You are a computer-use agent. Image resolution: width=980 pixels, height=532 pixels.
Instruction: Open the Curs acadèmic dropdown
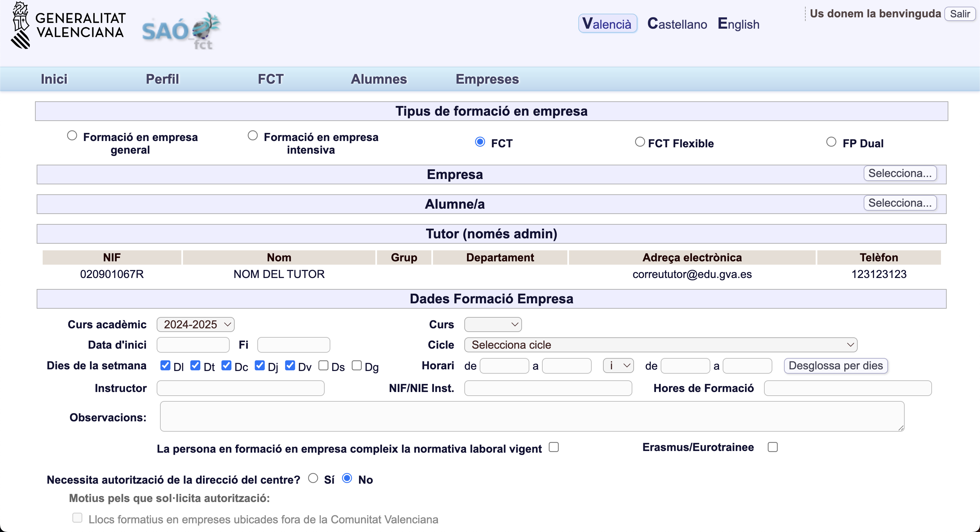[196, 324]
